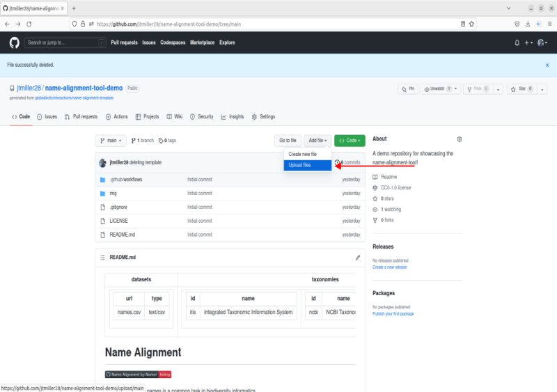
Task: Open About settings gear icon
Action: [460, 139]
